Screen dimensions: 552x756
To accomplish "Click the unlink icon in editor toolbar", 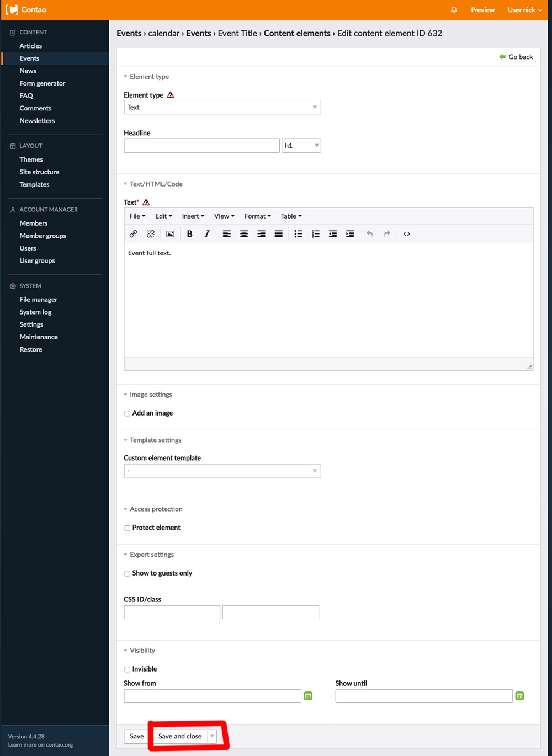I will tap(150, 234).
